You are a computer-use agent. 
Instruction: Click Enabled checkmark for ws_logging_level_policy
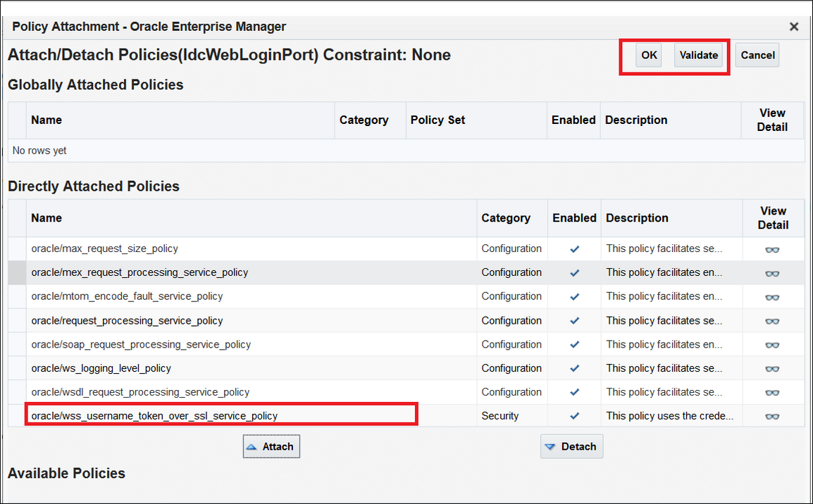574,368
